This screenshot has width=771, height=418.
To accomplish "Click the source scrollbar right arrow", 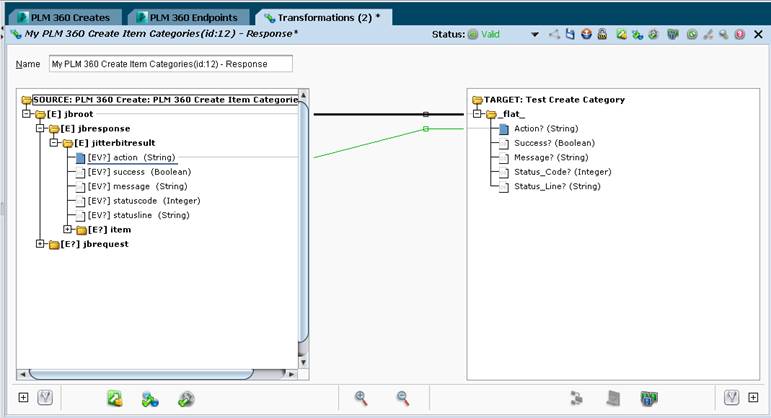I will click(291, 374).
